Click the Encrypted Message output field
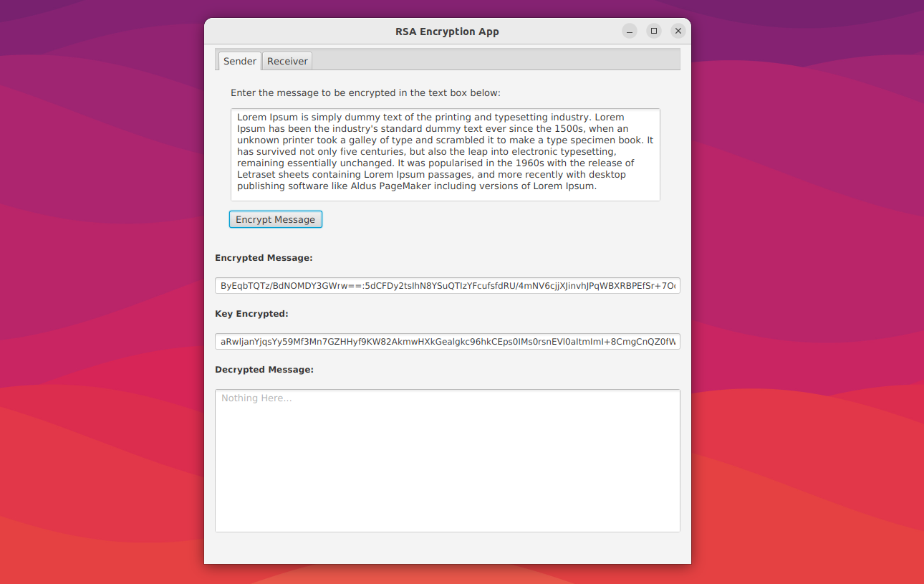The width and height of the screenshot is (924, 584). tap(448, 285)
